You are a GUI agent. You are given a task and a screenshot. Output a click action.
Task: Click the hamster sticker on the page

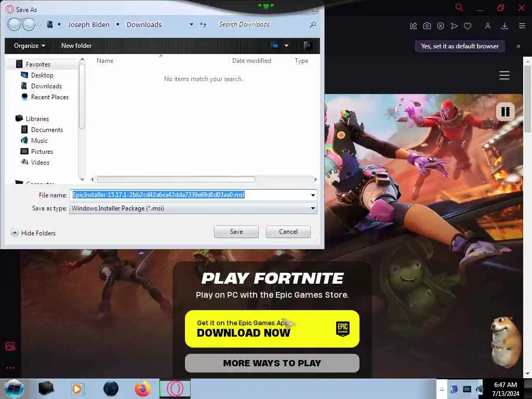(x=506, y=342)
